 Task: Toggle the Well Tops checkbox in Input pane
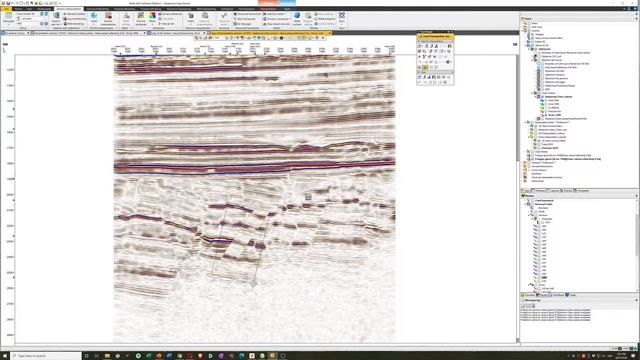pyautogui.click(x=529, y=27)
